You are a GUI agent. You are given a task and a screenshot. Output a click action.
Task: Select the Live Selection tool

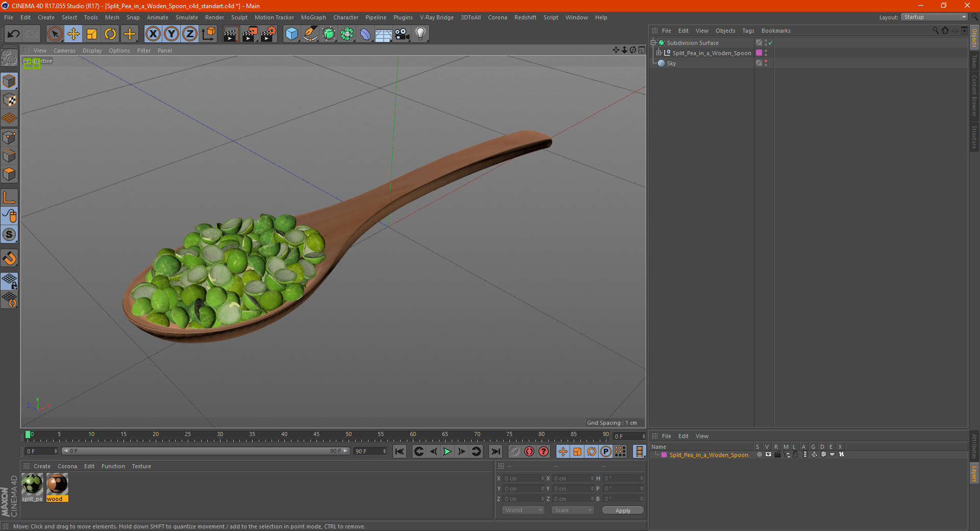[x=55, y=34]
